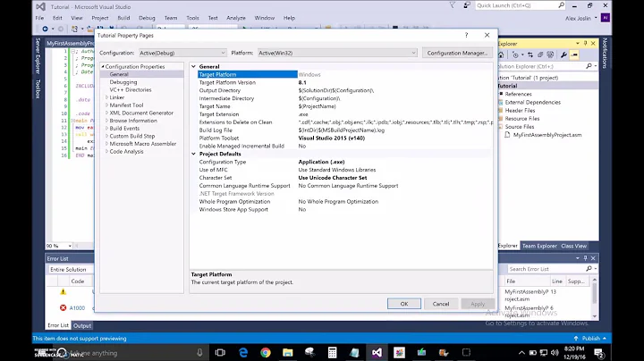Open Properties wrench icon in Solution Explorer

pyautogui.click(x=563, y=55)
